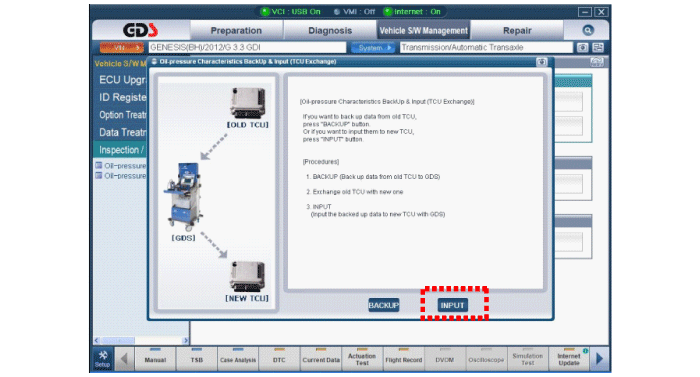Click the INPUT button
The height and width of the screenshot is (377, 700).
453,305
